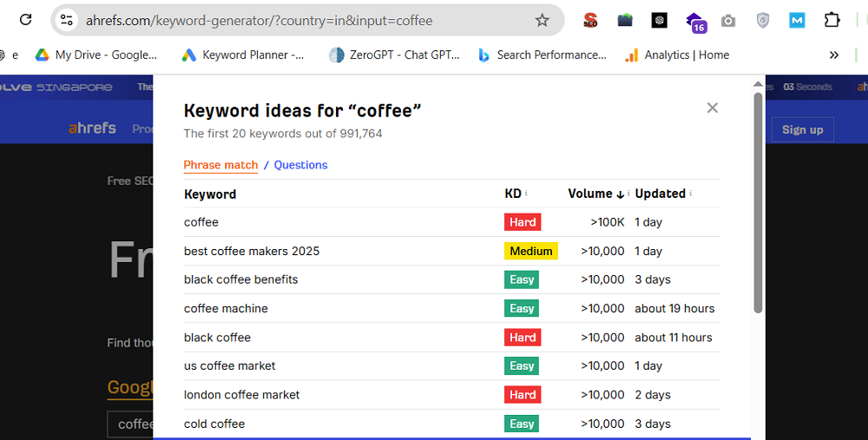Select "coffee machine" keyword

[x=226, y=308]
